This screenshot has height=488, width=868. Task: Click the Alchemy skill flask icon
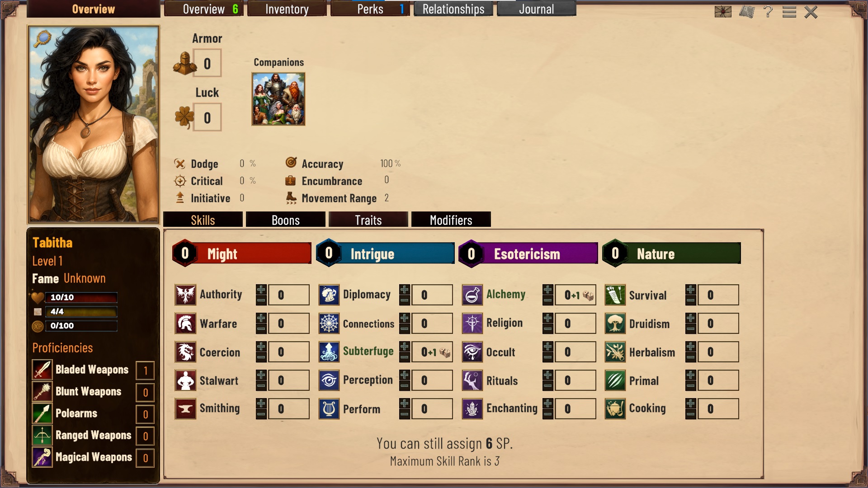(x=472, y=295)
